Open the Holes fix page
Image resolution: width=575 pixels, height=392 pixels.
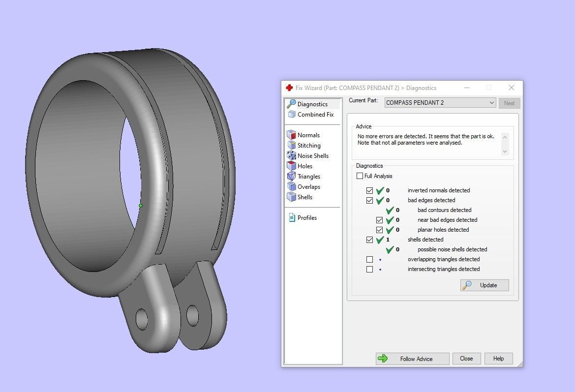[x=305, y=166]
